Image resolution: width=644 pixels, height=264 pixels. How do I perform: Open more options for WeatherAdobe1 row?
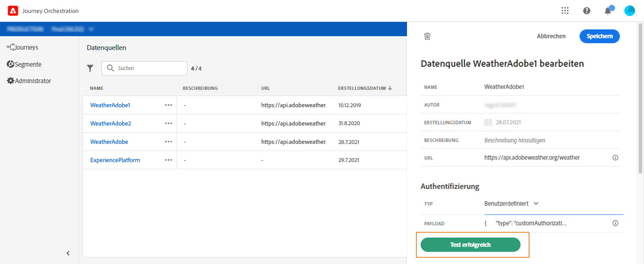tap(168, 105)
